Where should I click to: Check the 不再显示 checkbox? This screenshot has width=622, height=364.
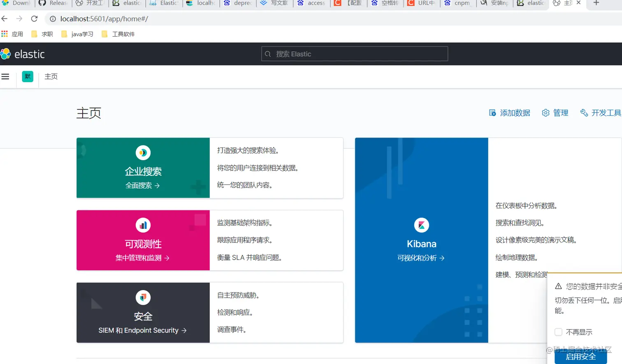558,332
